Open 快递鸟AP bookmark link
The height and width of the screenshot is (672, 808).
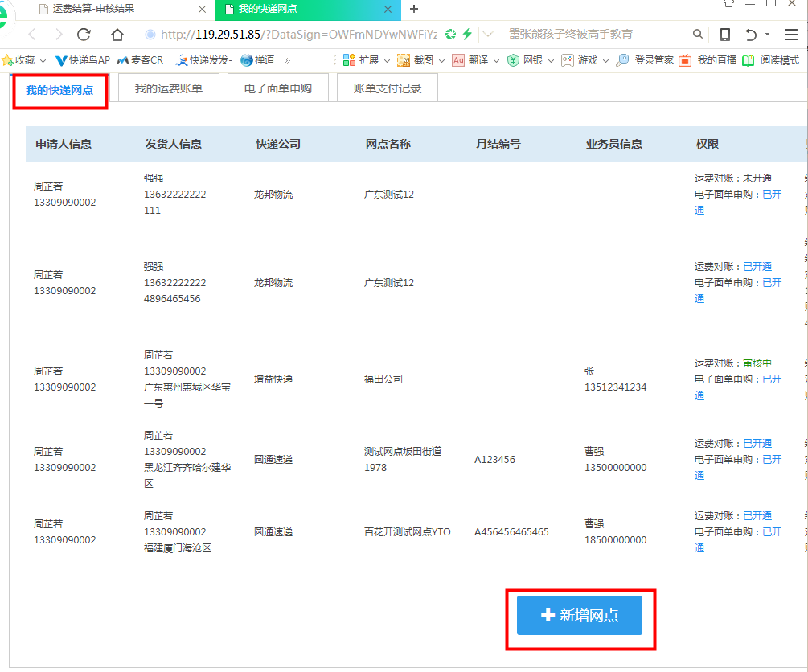(x=82, y=60)
